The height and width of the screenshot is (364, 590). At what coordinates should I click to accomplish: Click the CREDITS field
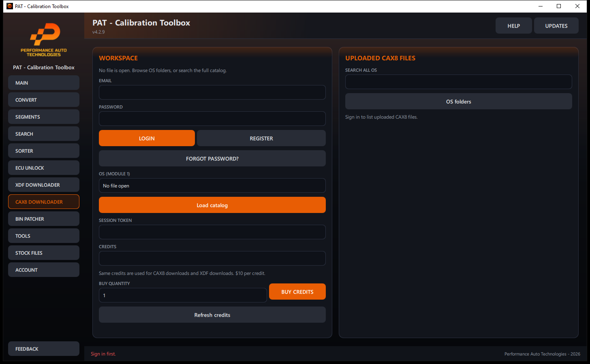point(212,258)
